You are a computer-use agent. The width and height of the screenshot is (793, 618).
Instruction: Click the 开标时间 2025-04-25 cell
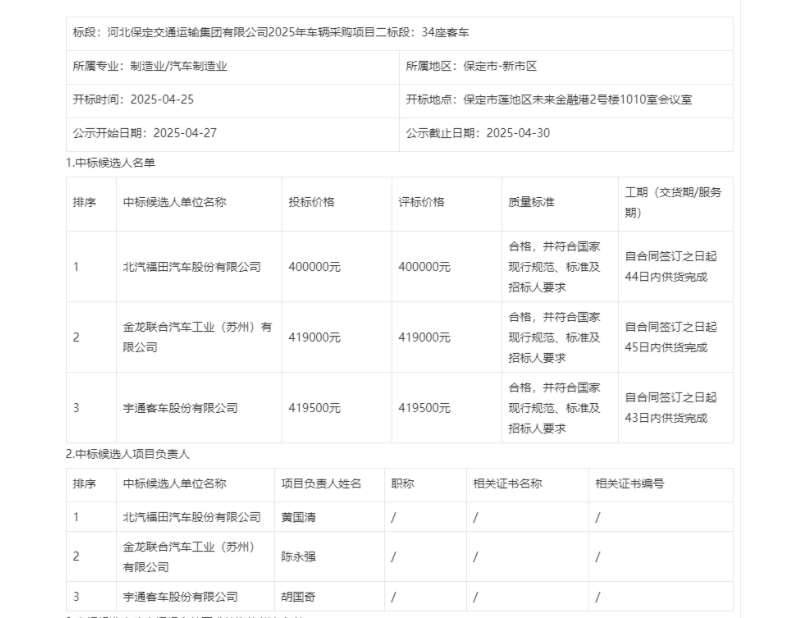click(133, 100)
